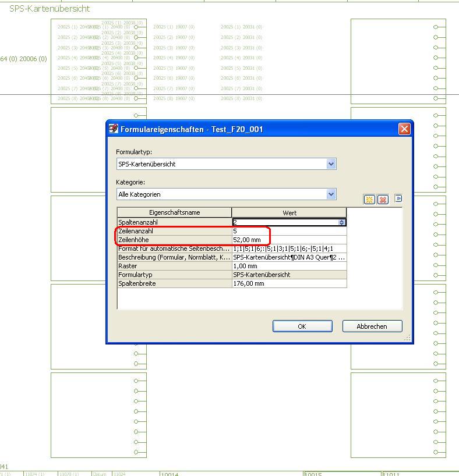Click the Eigenschaftsname column header

click(175, 212)
